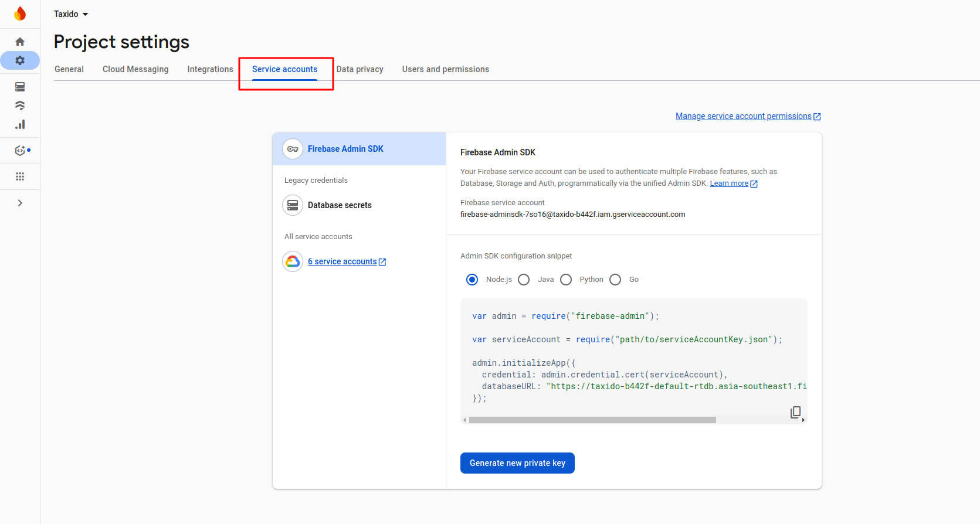The width and height of the screenshot is (980, 524).
Task: Open Manage service account permissions link
Action: point(743,116)
